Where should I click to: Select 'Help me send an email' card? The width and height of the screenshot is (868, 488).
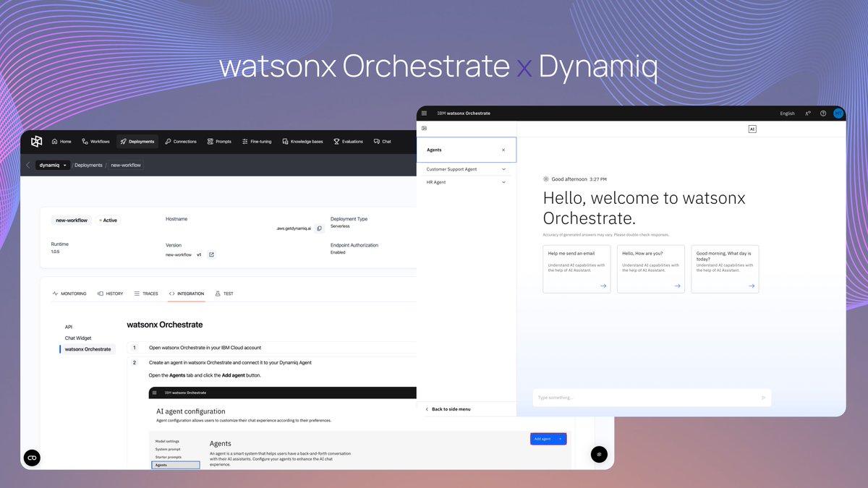coord(576,269)
